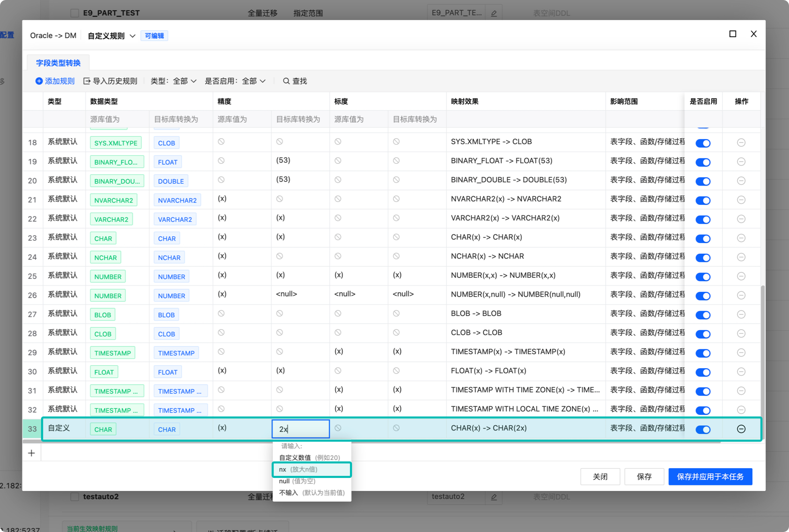Click the 关闭 button

600,476
